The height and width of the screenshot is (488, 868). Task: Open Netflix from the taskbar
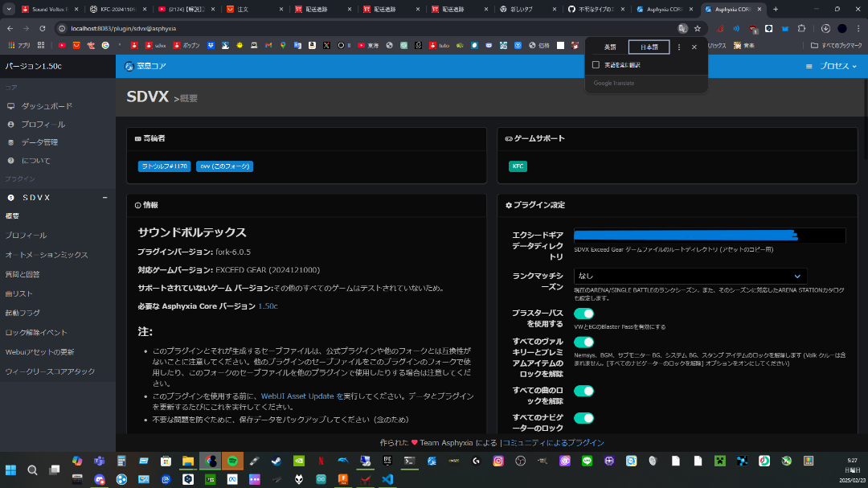point(321,461)
